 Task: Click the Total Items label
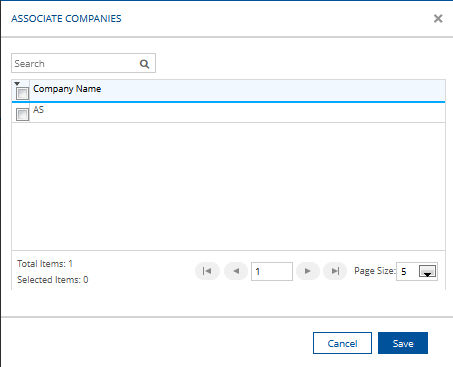tap(45, 264)
